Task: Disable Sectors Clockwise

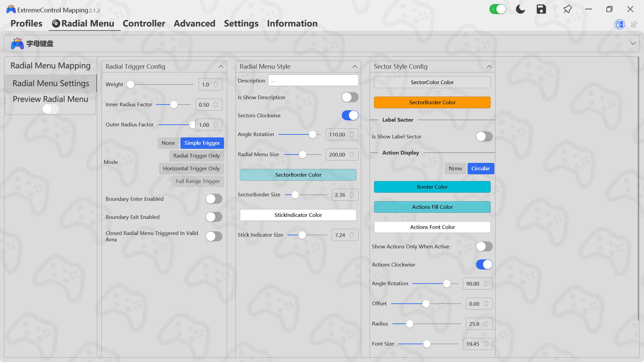Action: coord(350,115)
